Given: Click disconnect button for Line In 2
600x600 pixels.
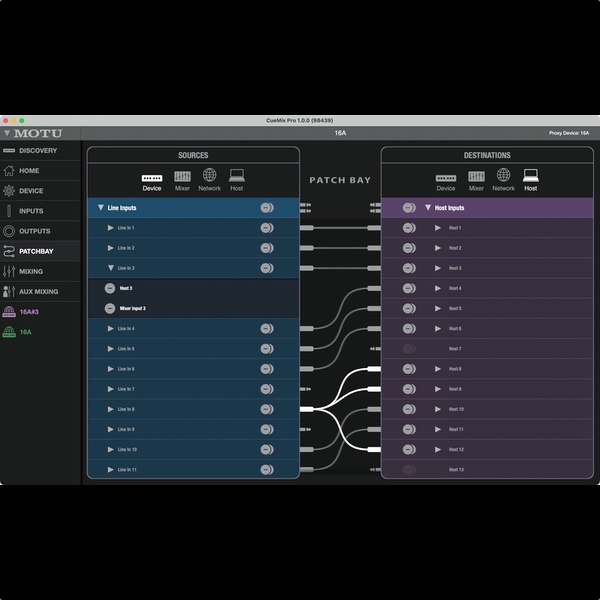Looking at the screenshot, I should pyautogui.click(x=267, y=248).
